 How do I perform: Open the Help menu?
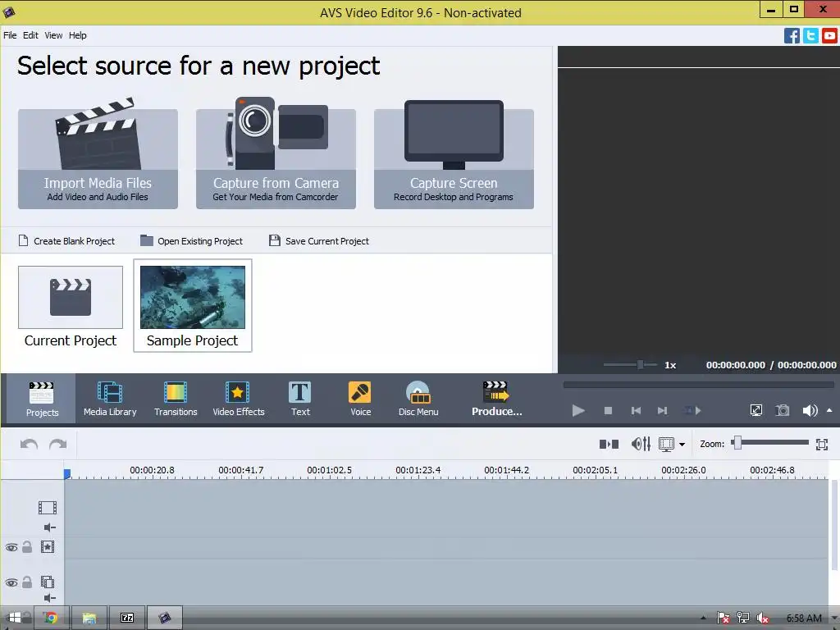point(78,35)
